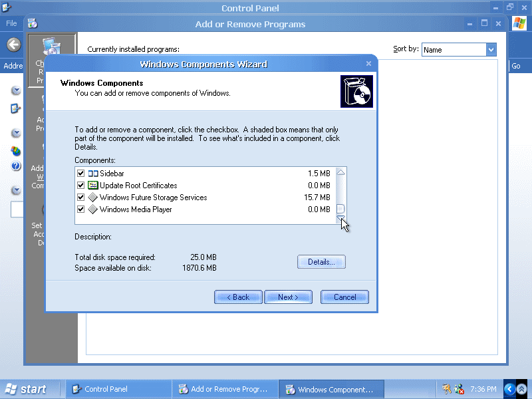Click the Windows Media Player diamond icon
This screenshot has height=399, width=532.
point(92,209)
